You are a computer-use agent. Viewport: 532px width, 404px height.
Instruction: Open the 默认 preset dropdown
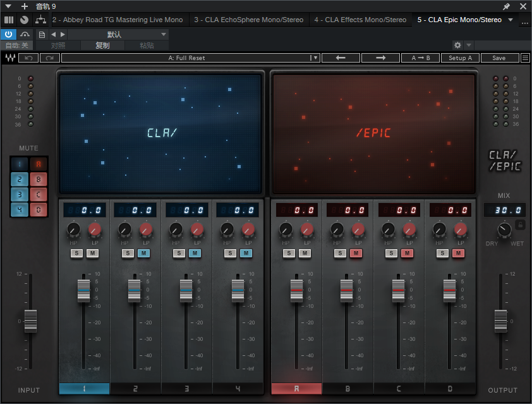[x=118, y=34]
